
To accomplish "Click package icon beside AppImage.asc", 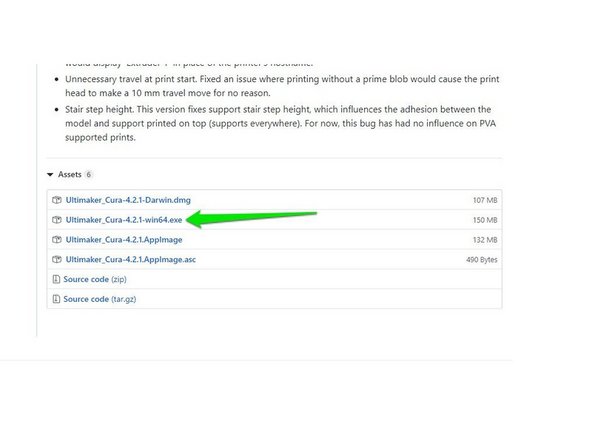I will [x=57, y=259].
